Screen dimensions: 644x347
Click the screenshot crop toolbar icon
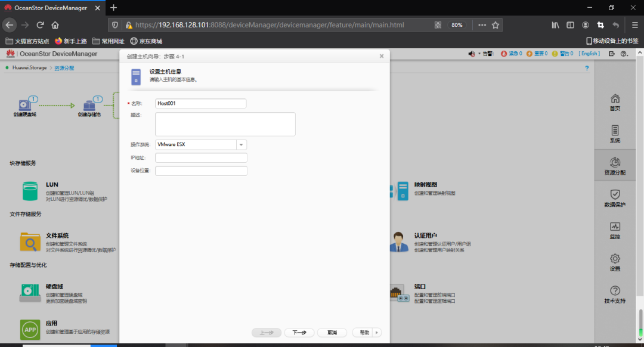(600, 25)
